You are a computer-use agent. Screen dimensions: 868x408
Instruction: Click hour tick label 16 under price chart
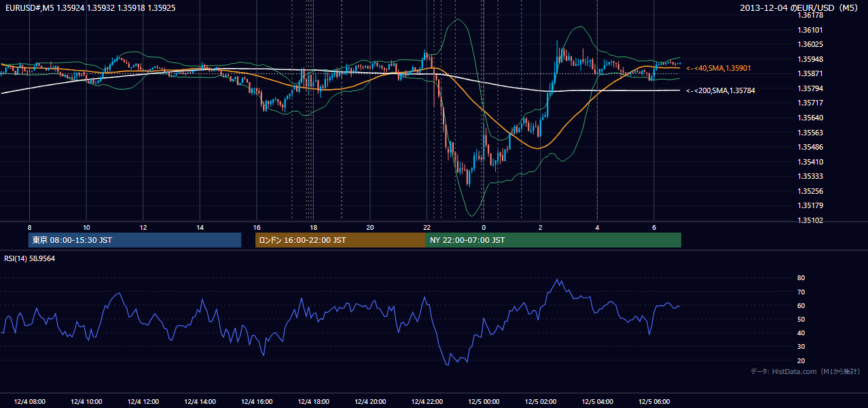click(x=256, y=227)
